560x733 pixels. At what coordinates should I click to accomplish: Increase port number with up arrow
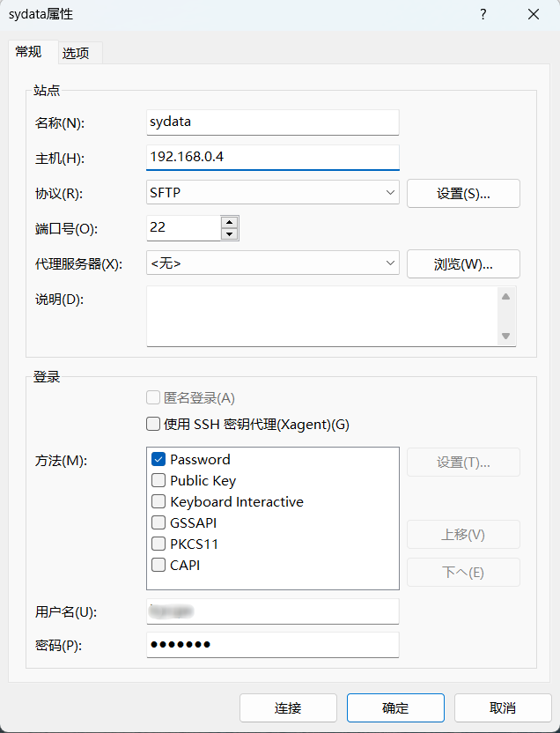pyautogui.click(x=229, y=222)
